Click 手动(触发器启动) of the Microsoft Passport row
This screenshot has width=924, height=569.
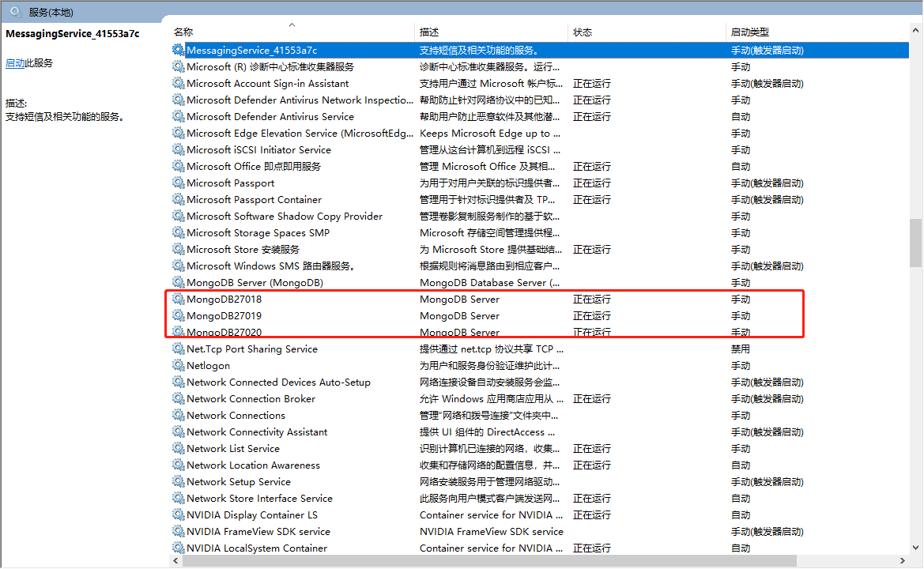point(767,183)
